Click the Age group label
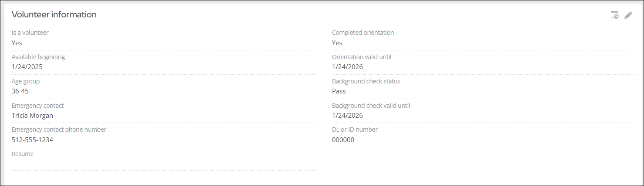 (26, 81)
